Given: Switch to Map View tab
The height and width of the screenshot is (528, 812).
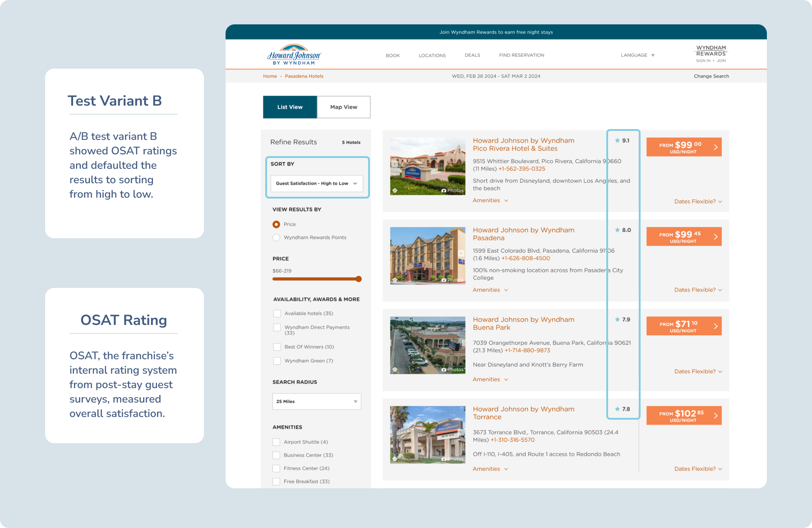Looking at the screenshot, I should pyautogui.click(x=343, y=107).
